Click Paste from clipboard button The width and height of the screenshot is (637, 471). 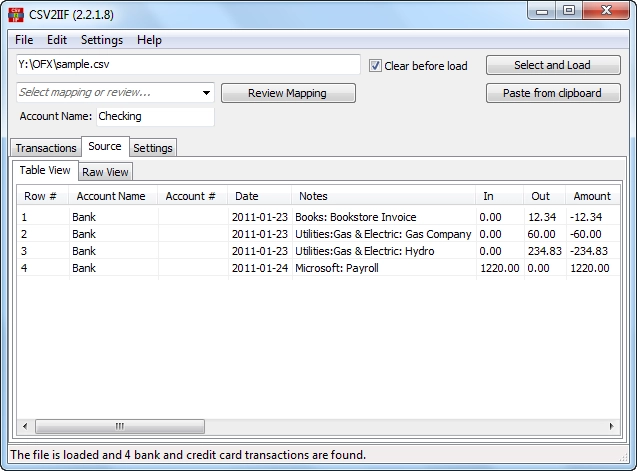pos(553,93)
